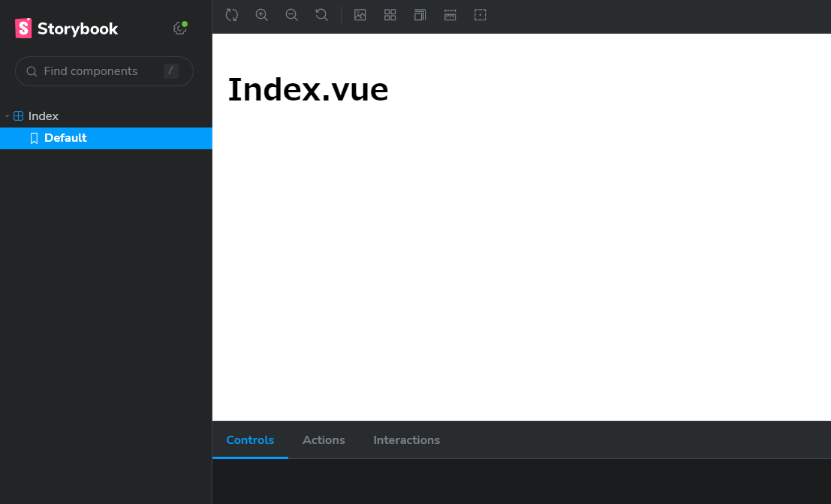Click the Index.vue heading in preview
This screenshot has width=831, height=504.
click(308, 90)
